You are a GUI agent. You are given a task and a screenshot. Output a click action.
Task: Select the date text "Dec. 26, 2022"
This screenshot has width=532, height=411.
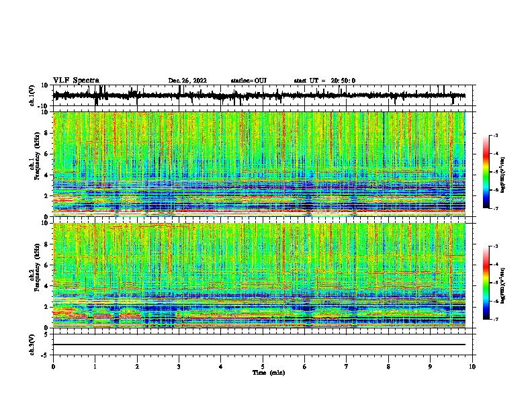coord(187,81)
